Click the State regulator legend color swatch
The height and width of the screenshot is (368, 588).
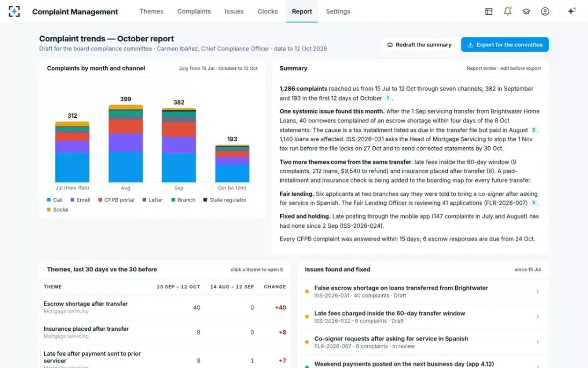pos(205,200)
